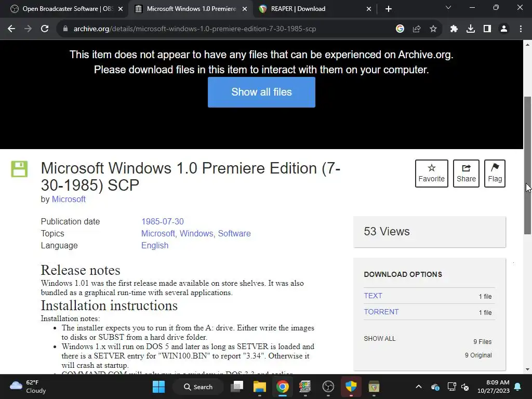Click the green floppy disk software icon

point(19,169)
